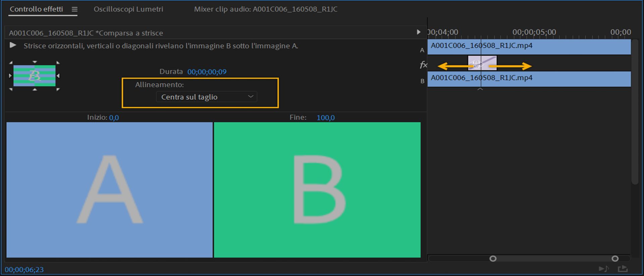Viewport: 644px width, 276px height.
Task: Click the play-only audio loop icon
Action: [604, 269]
